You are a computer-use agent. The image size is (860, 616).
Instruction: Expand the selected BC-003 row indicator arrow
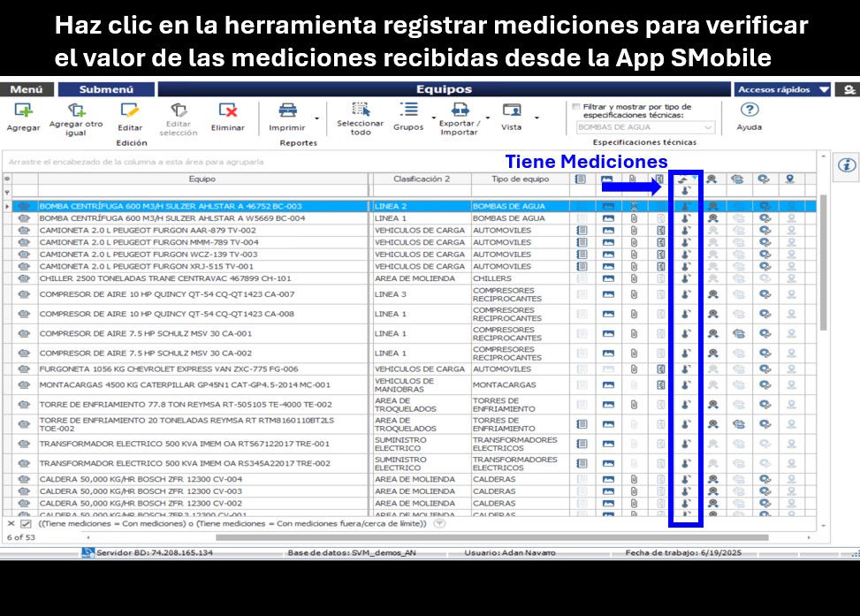pos(7,206)
